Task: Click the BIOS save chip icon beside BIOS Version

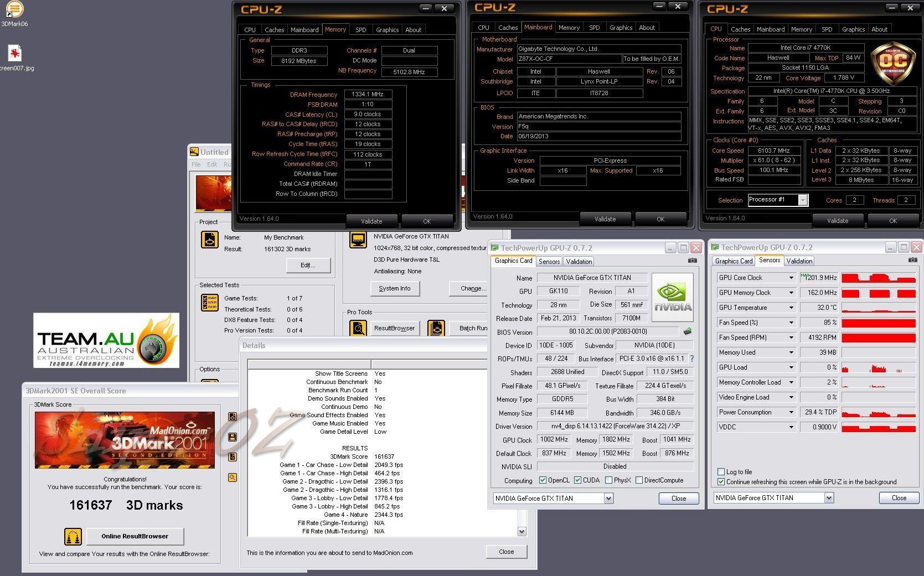Action: pos(687,331)
